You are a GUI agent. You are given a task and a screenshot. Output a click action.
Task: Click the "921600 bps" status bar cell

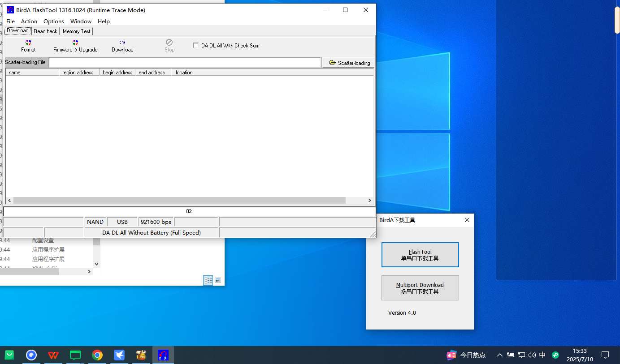coord(156,222)
